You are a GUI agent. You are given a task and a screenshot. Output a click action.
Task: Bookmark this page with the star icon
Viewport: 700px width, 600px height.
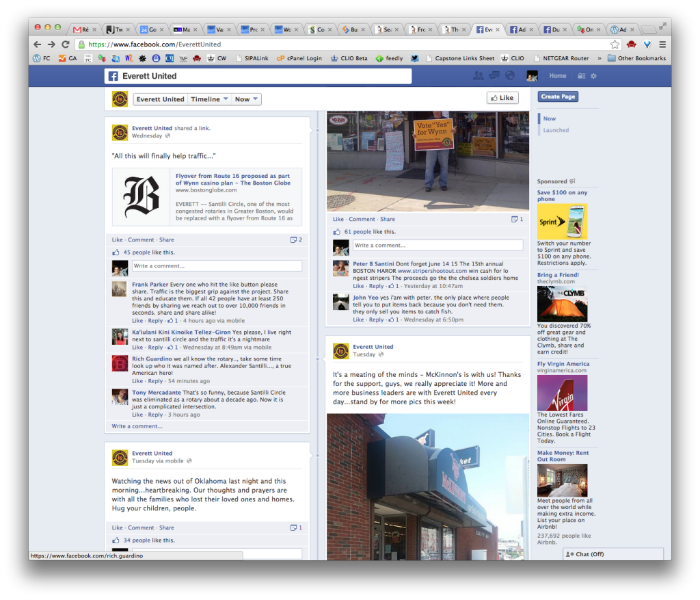pyautogui.click(x=615, y=44)
